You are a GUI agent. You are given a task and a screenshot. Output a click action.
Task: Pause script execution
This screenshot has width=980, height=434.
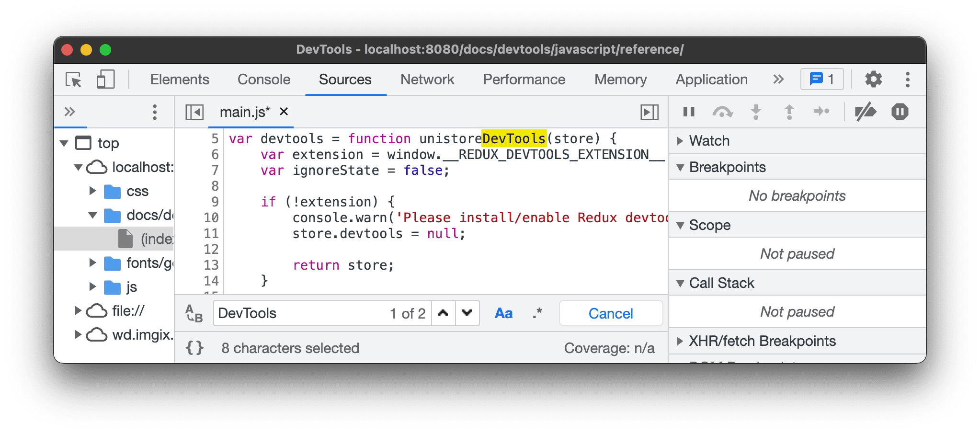coord(689,112)
